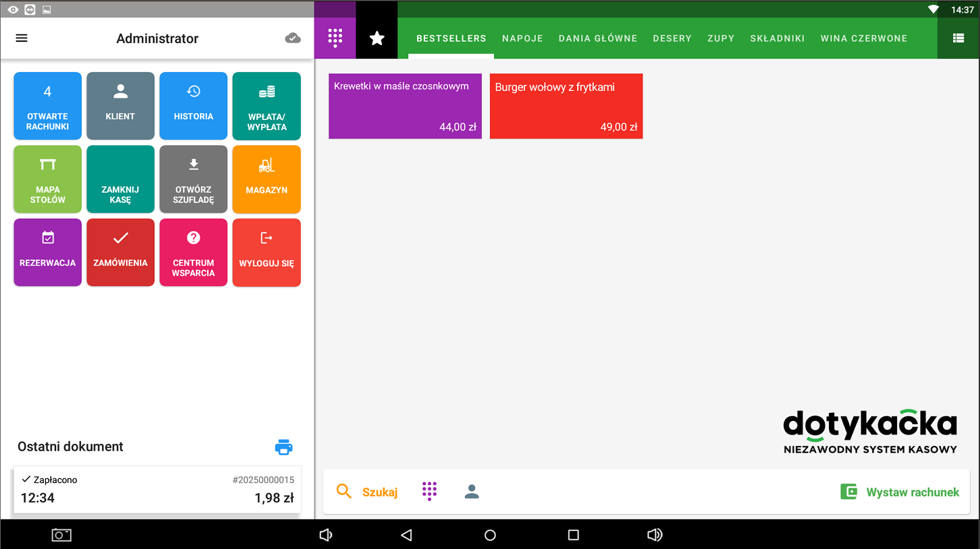Add Burger wołowy z frytkami product
This screenshot has height=549, width=980.
[x=566, y=107]
